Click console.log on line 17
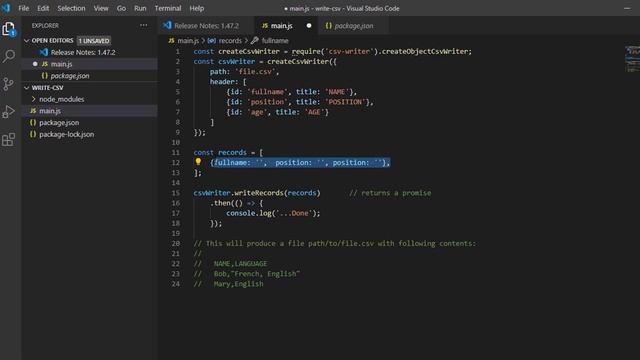Screen dimensions: 640x360 [249, 213]
